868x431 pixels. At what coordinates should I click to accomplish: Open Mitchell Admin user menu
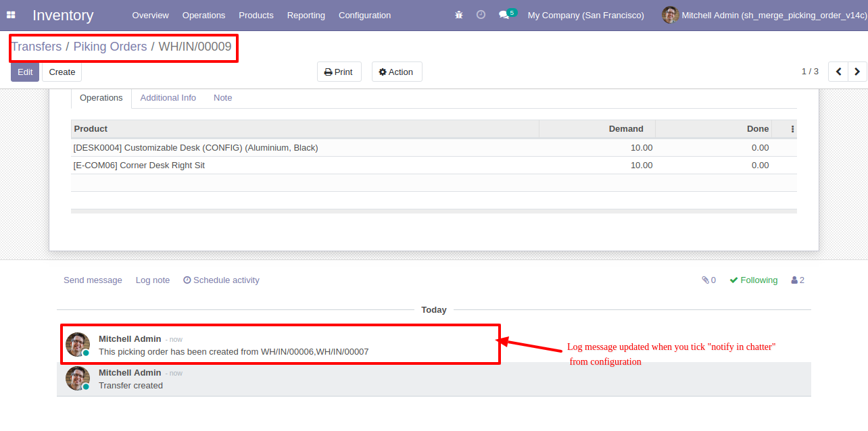[764, 15]
